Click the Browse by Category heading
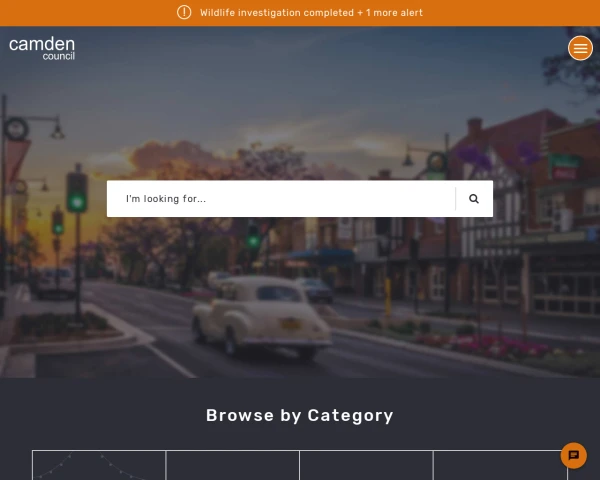The width and height of the screenshot is (600, 480). 300,415
